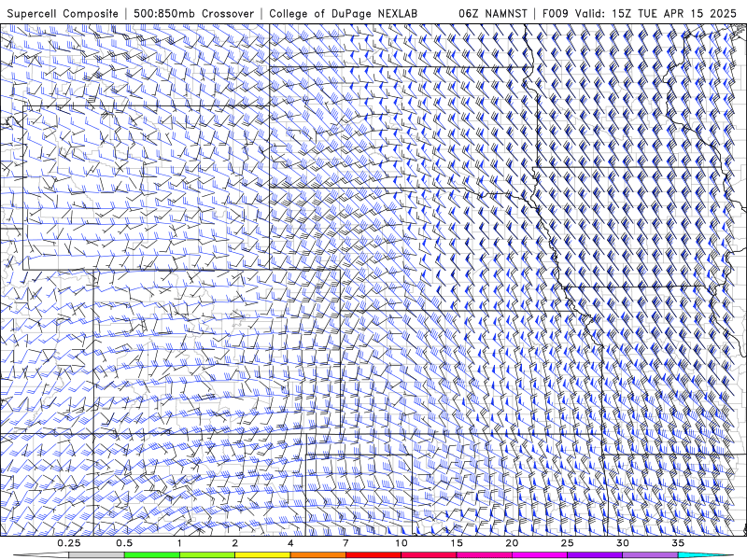This screenshot has height=560, width=747.
Task: Click the crimson segment between 10 and 15
Action: [x=429, y=555]
